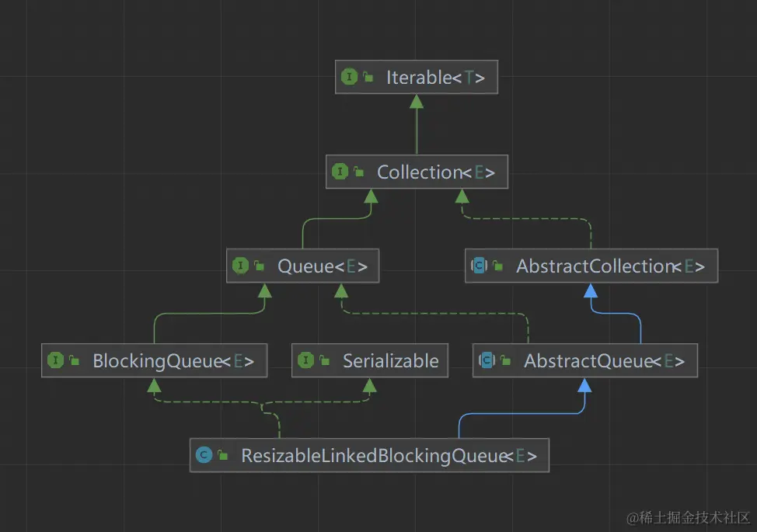Click the public lock icon on AbstractQueue<E>

(505, 360)
